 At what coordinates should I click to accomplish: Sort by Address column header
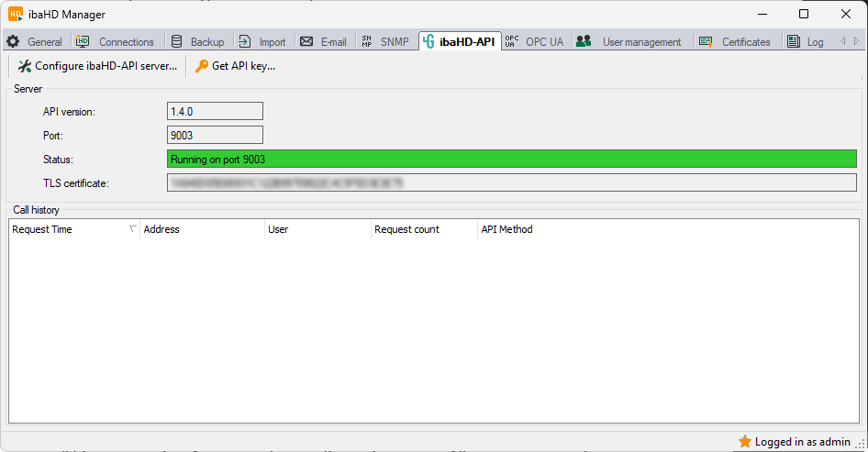point(202,229)
